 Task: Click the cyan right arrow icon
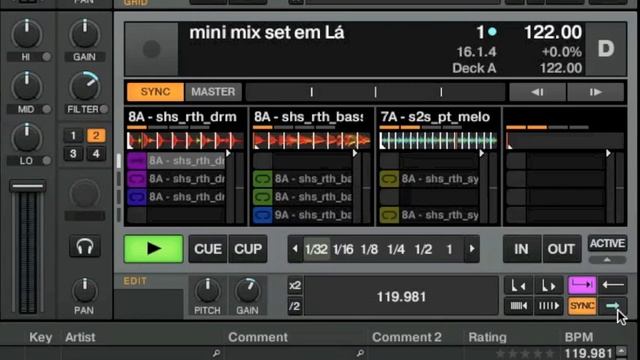[613, 306]
